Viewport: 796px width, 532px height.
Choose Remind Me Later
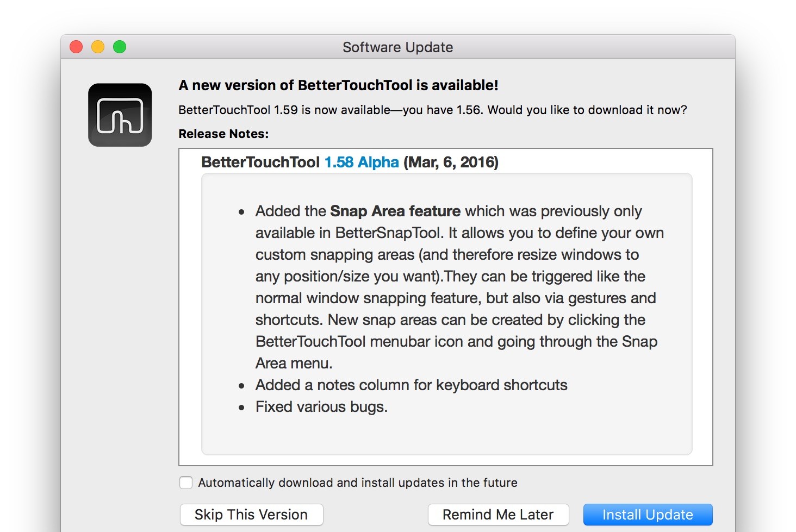[498, 515]
